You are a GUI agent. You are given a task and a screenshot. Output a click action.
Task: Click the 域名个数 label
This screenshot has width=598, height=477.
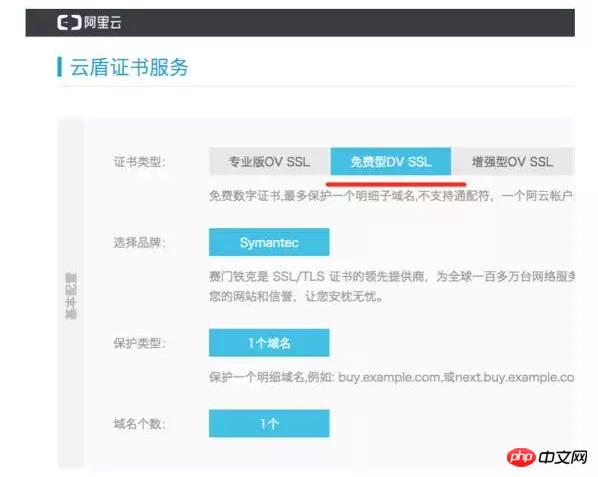pos(140,424)
